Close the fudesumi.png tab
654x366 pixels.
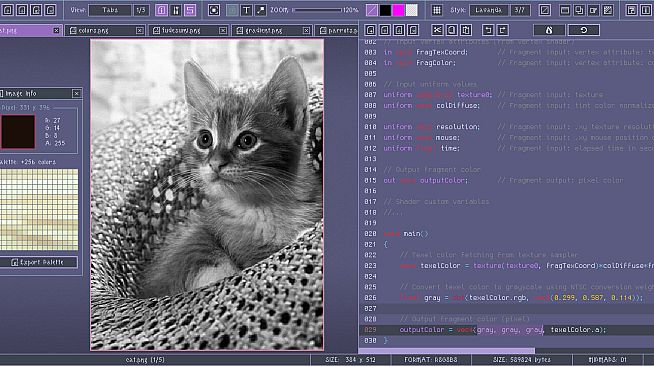(x=223, y=30)
